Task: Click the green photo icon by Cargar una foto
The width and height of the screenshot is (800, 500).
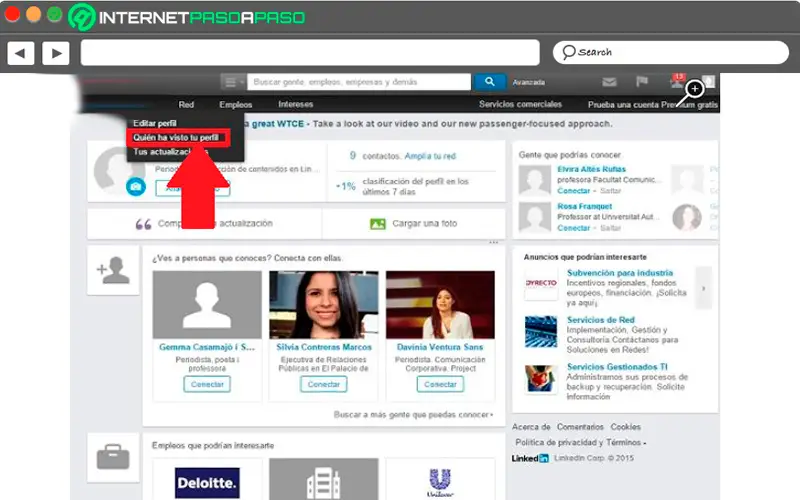Action: (x=378, y=223)
